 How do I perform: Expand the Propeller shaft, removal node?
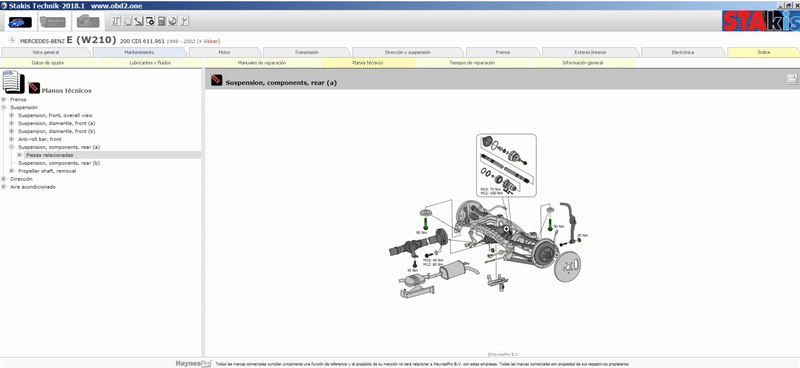12,171
